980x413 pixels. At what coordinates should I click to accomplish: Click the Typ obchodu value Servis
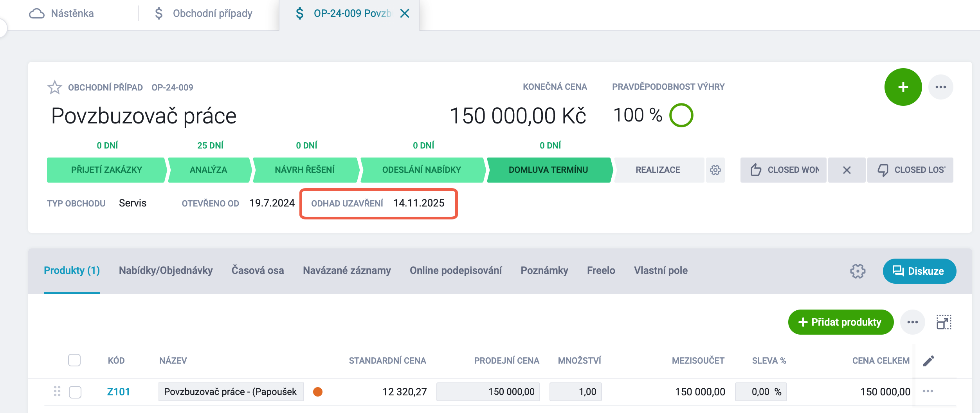pyautogui.click(x=133, y=203)
